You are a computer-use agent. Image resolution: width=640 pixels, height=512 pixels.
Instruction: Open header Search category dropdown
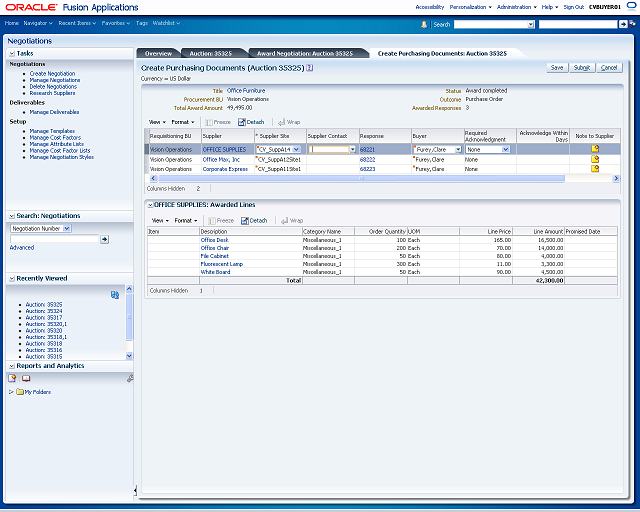click(531, 24)
